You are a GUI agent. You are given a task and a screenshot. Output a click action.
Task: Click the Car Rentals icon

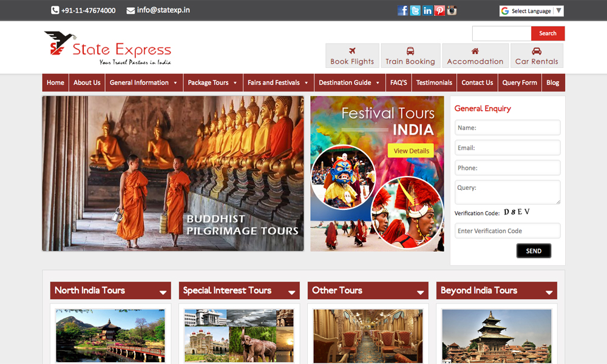click(x=537, y=51)
